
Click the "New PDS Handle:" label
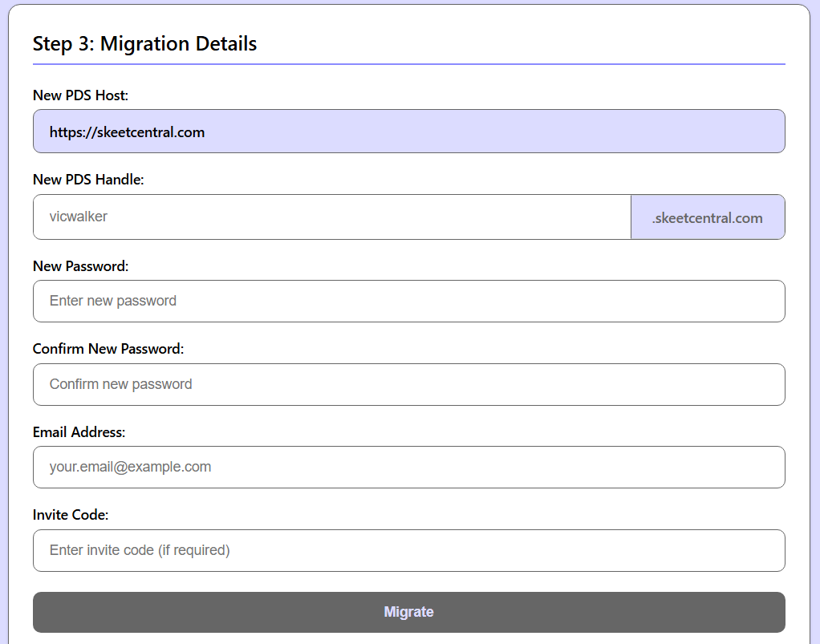pos(88,180)
